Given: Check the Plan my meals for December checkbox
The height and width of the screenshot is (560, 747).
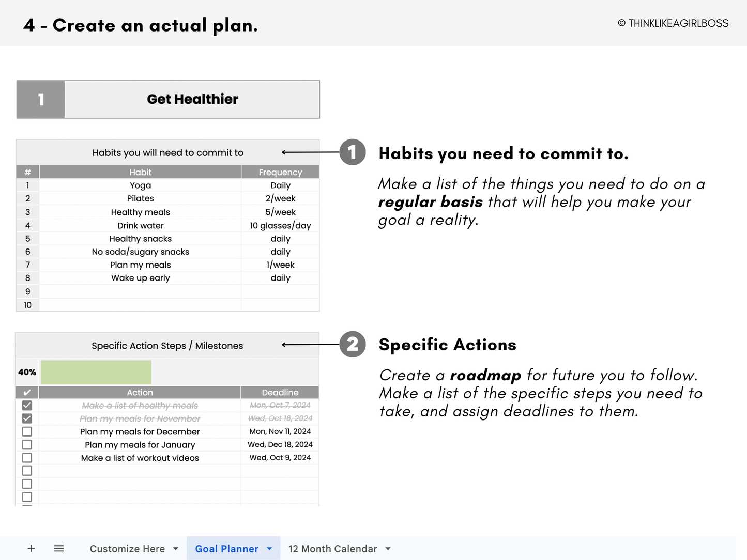Looking at the screenshot, I should (27, 431).
